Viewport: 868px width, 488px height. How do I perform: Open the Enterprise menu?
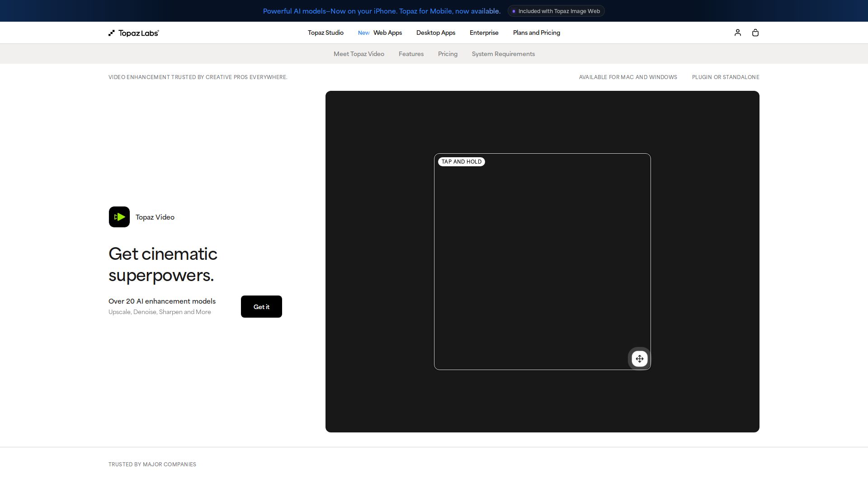coord(484,33)
